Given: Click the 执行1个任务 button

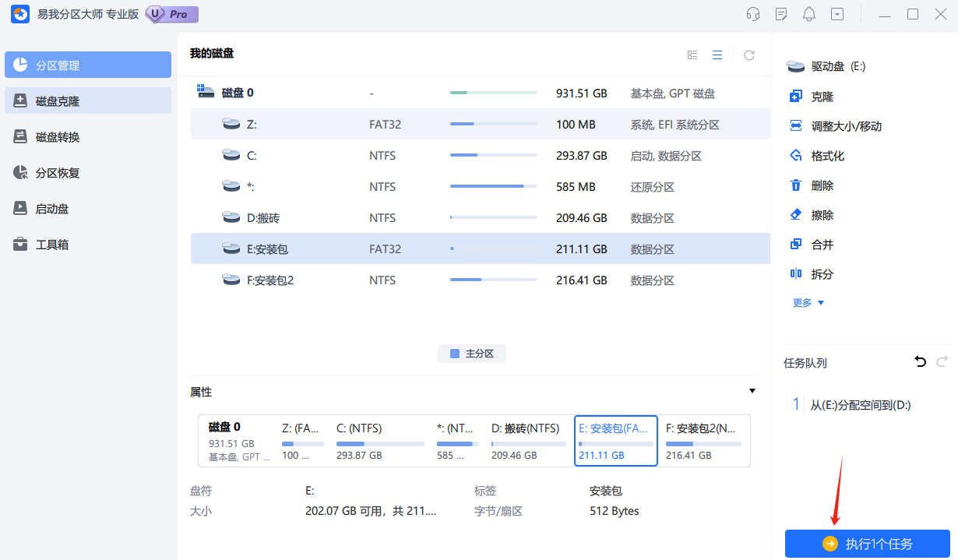Looking at the screenshot, I should coord(867,544).
